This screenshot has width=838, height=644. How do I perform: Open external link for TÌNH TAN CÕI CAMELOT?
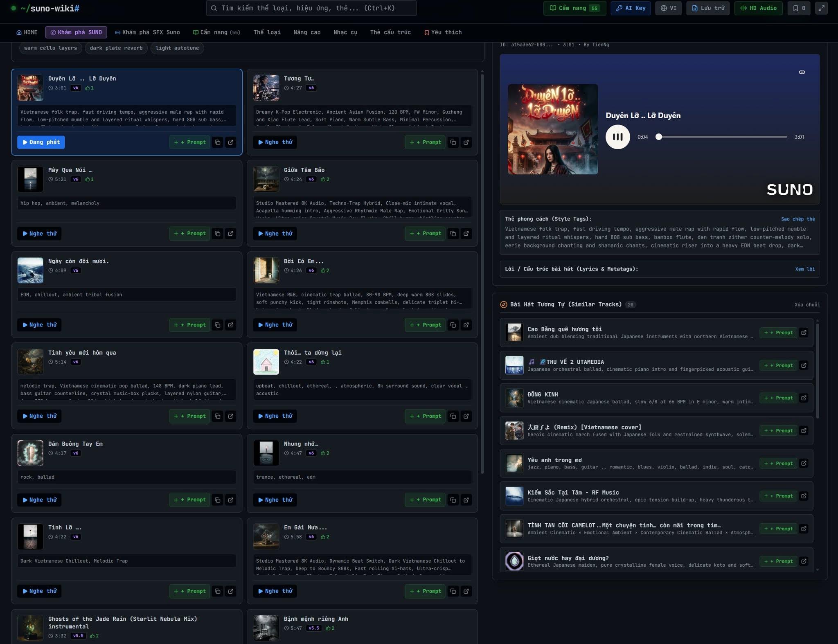(804, 529)
